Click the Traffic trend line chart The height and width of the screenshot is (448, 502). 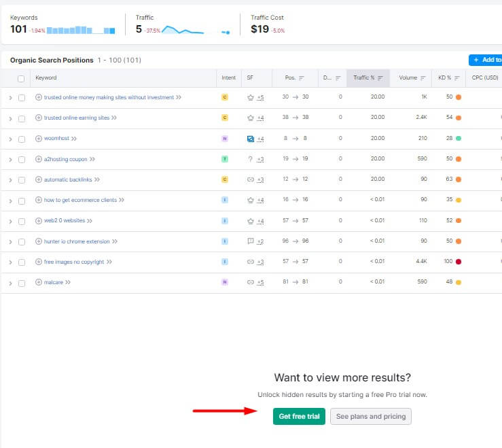pos(196,30)
